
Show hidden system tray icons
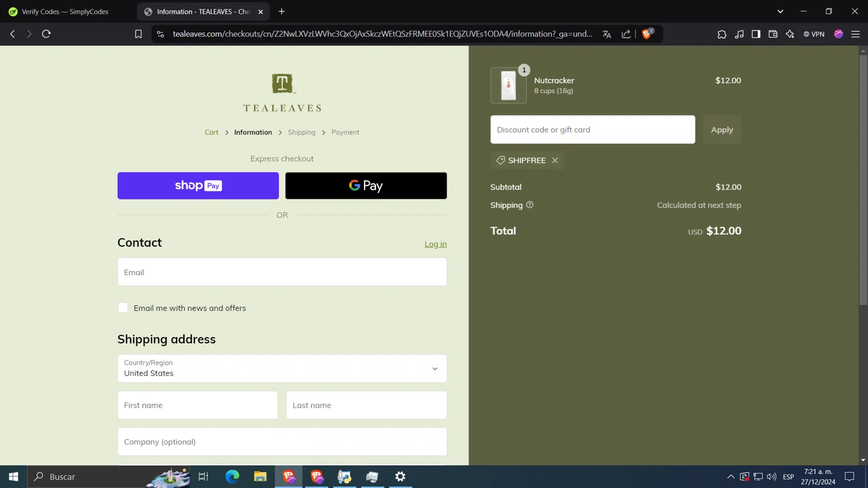coord(731,476)
